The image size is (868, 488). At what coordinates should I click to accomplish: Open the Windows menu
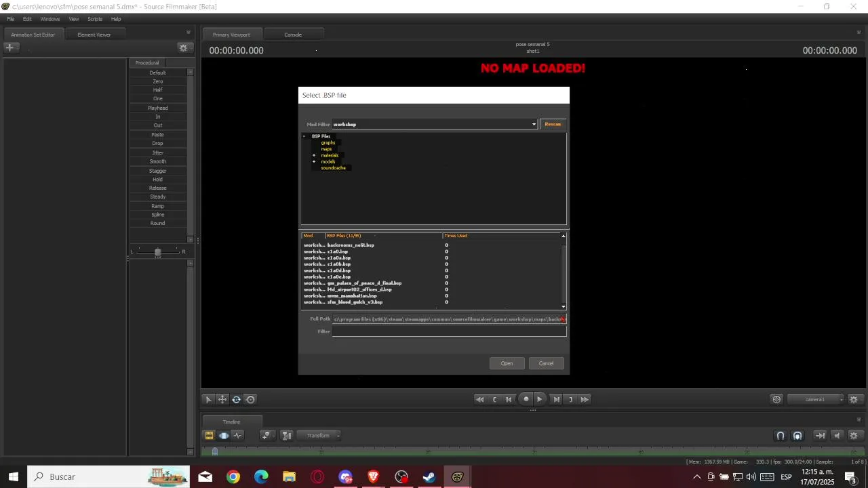point(50,19)
